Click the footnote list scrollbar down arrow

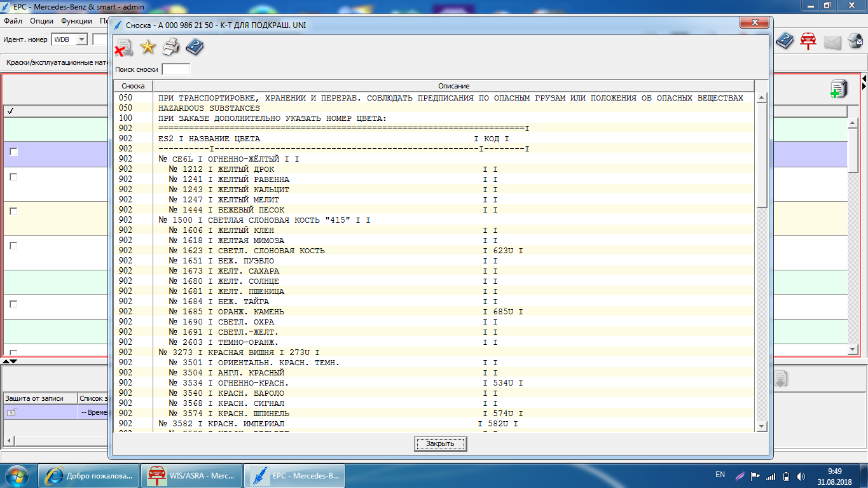(x=762, y=426)
